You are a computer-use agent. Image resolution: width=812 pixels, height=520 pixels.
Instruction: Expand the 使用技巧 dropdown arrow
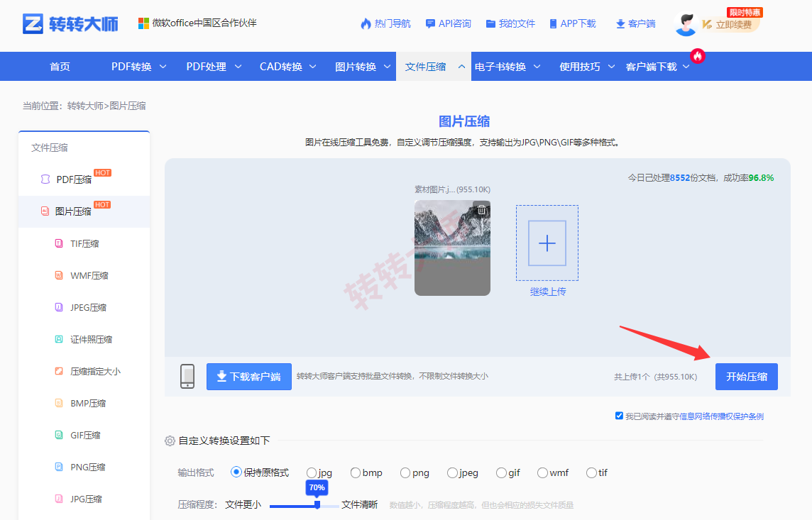pyautogui.click(x=611, y=66)
